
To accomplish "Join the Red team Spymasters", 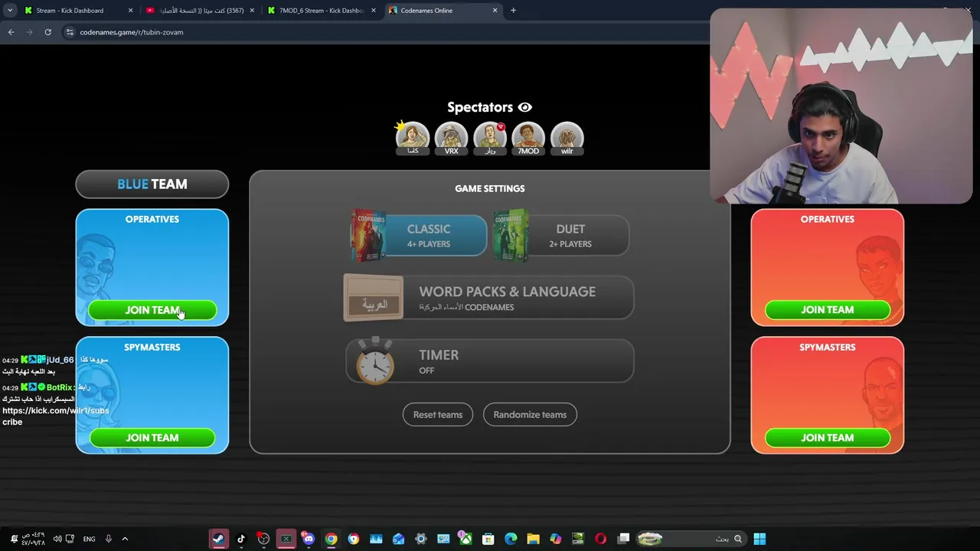I will tap(828, 438).
